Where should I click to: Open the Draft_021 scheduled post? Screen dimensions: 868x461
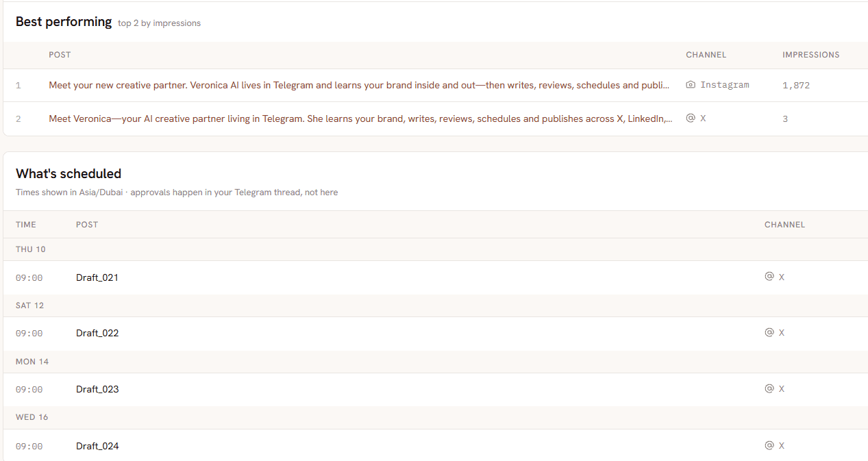tap(97, 277)
